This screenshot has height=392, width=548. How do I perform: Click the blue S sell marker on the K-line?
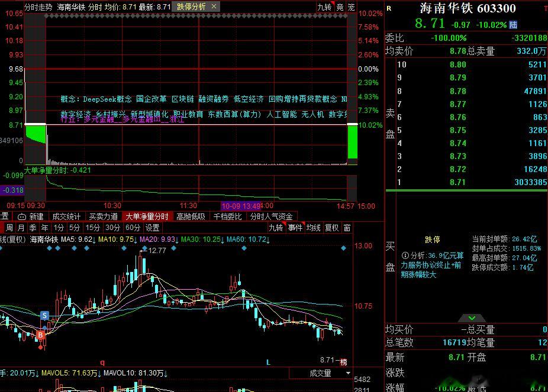44,316
